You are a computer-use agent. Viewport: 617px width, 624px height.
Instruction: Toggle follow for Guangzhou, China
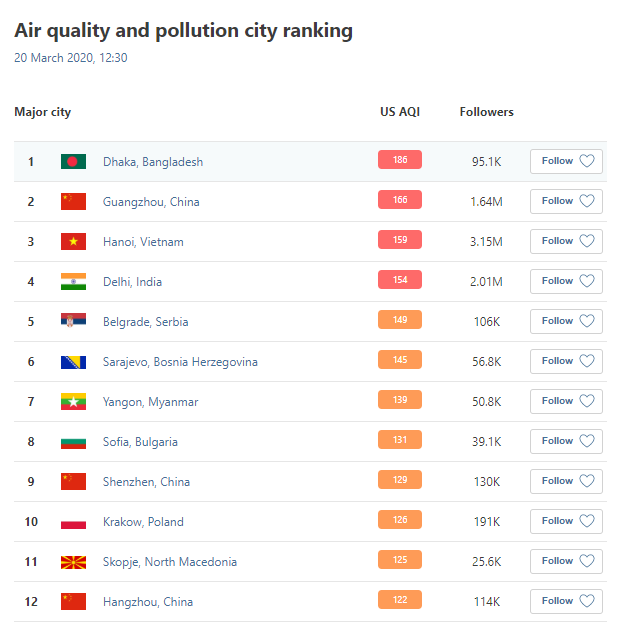566,201
